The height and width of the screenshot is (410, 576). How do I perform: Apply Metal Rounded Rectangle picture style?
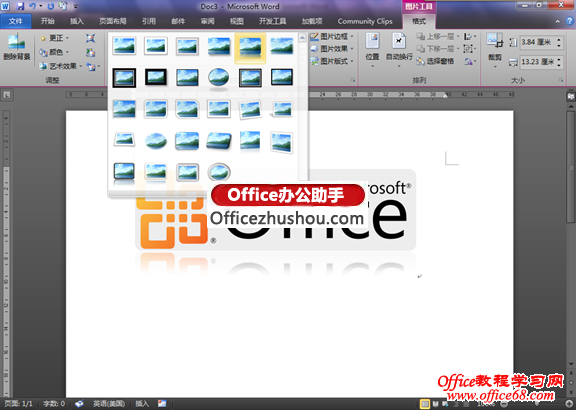click(187, 172)
